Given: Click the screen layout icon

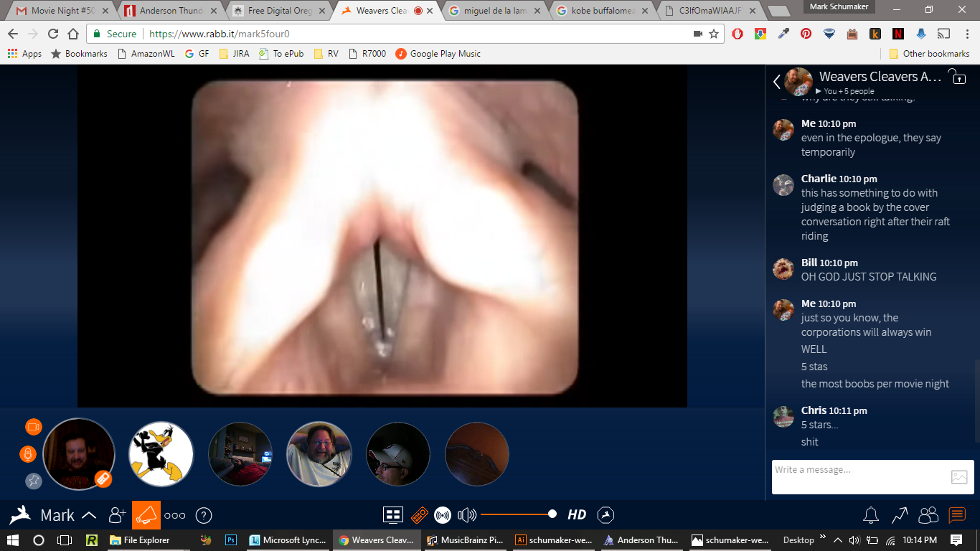Looking at the screenshot, I should click(392, 514).
